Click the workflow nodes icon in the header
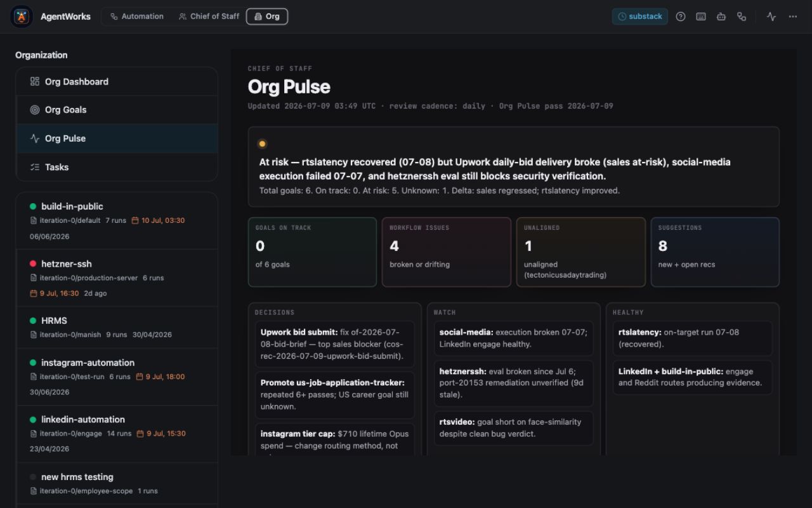The width and height of the screenshot is (812, 508). click(742, 17)
